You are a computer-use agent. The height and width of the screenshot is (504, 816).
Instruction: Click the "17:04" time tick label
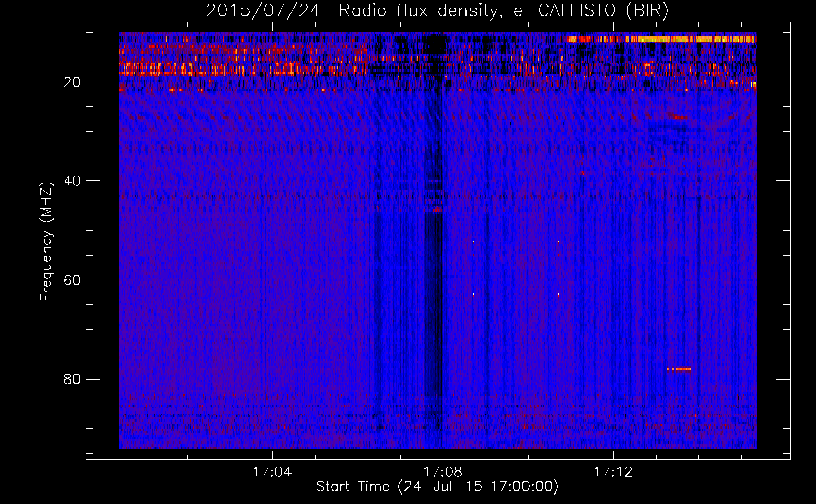tap(272, 472)
